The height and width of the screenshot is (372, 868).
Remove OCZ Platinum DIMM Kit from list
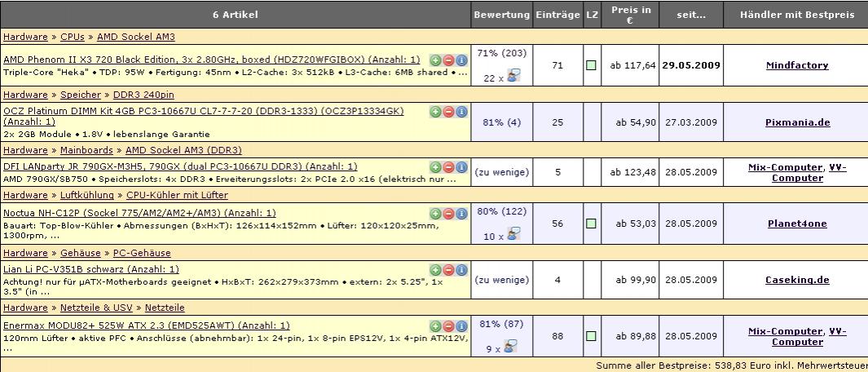point(448,112)
